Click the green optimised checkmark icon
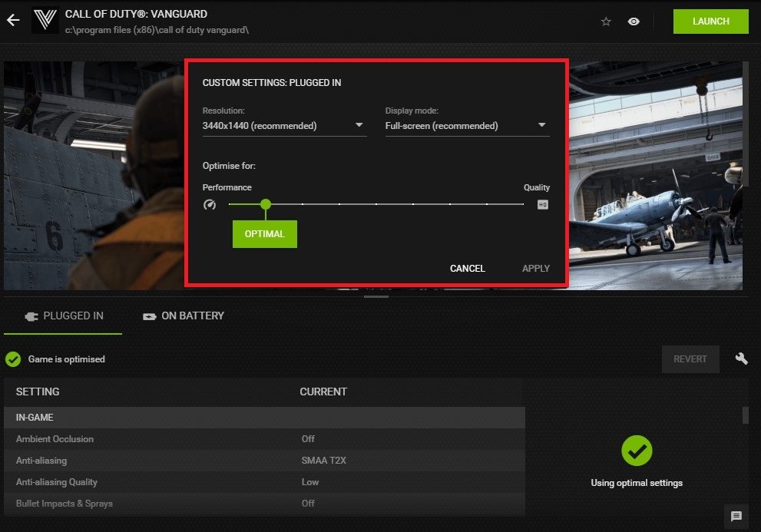The height and width of the screenshot is (532, 761). click(13, 359)
